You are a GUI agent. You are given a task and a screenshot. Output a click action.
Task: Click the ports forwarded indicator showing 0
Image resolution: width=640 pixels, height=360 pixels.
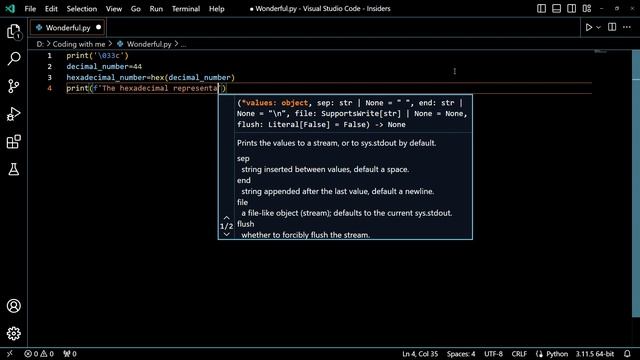[70, 354]
